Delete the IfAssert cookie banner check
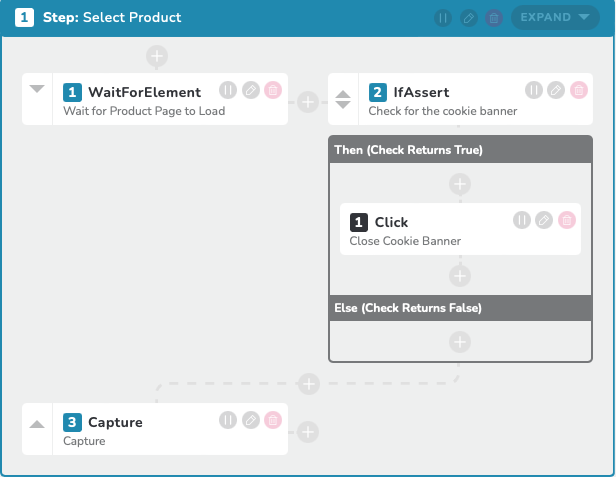This screenshot has height=477, width=616. 579,90
